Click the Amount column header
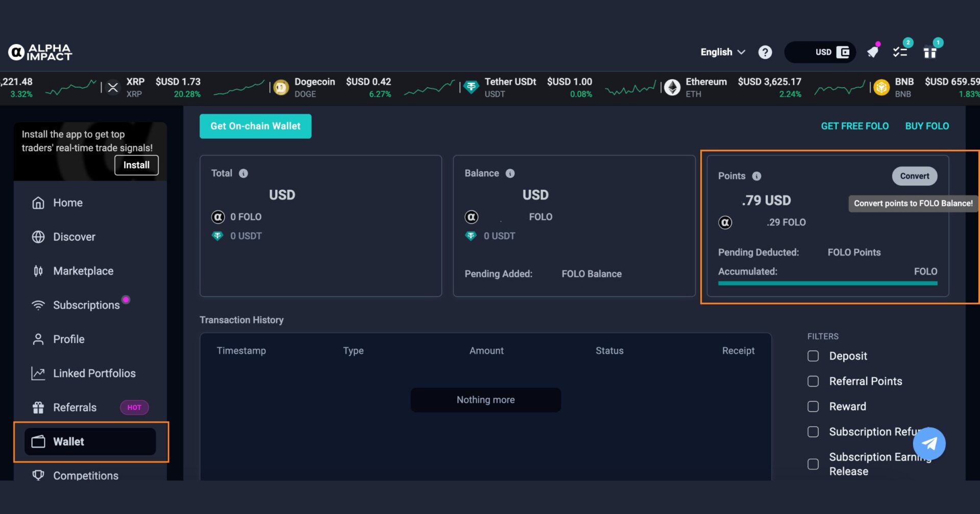980x514 pixels. [x=486, y=351]
